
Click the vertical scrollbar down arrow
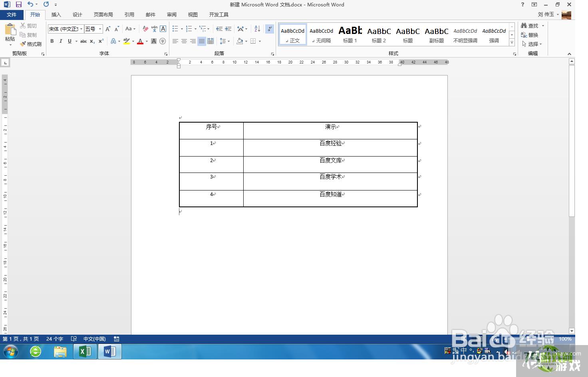(x=572, y=331)
